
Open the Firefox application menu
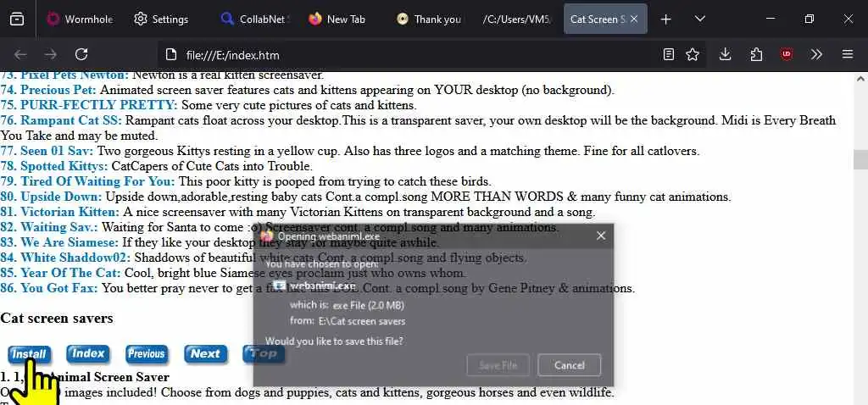click(x=848, y=54)
